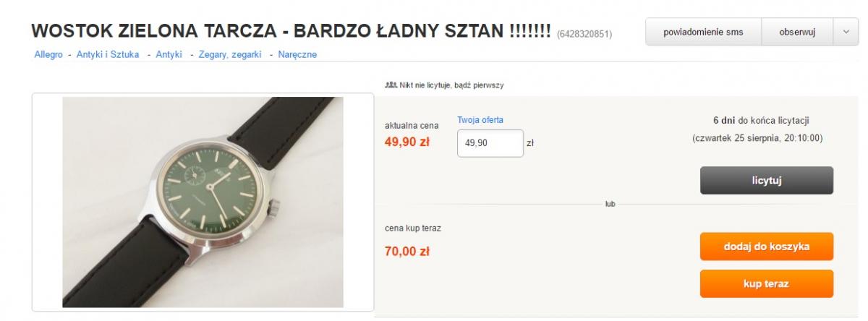Add the item with 'dodaj do koszyka'
Screen dimensions: 868x321
766,247
